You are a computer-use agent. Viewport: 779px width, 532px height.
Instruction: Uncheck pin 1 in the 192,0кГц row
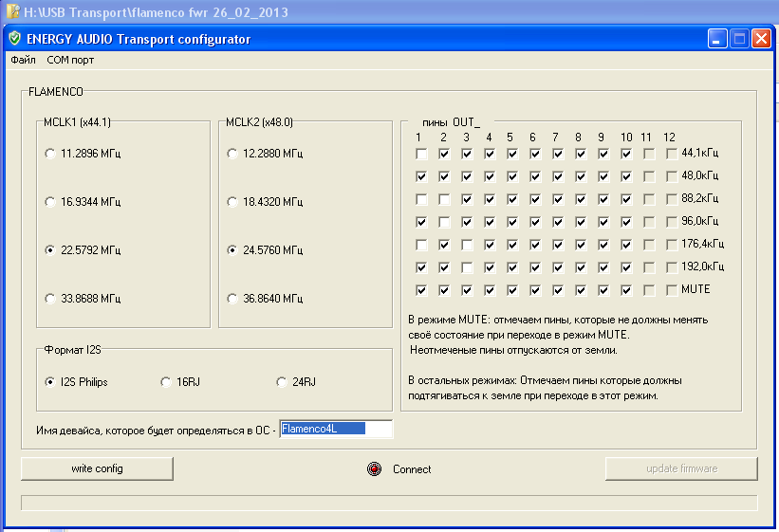[421, 267]
